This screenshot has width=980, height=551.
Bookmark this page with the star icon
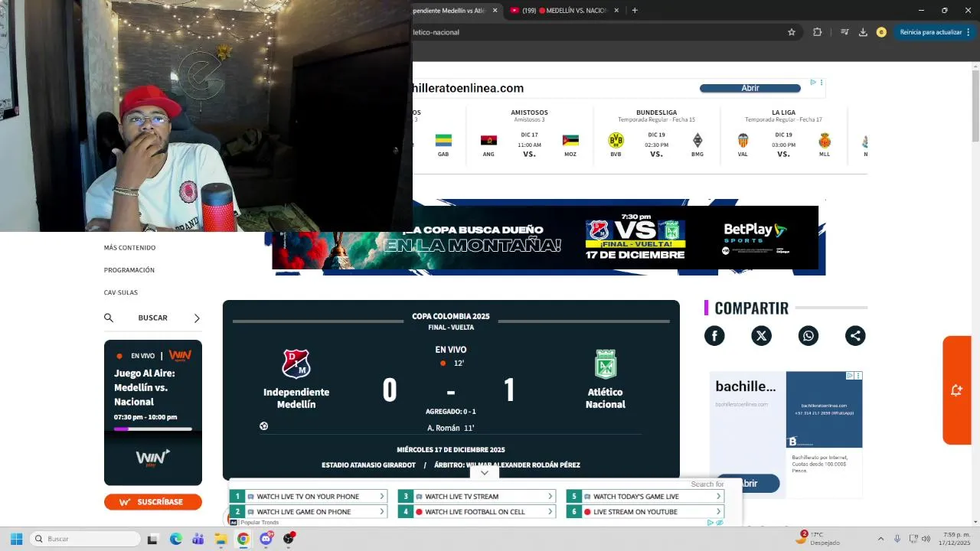(x=792, y=32)
